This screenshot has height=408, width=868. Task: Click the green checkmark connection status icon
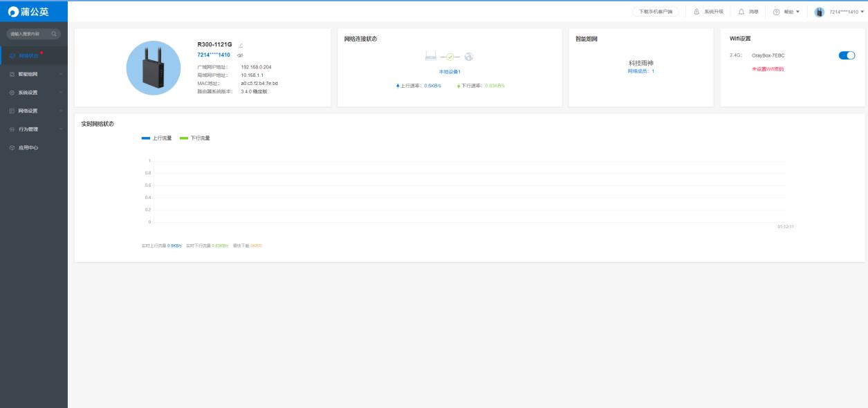point(450,57)
